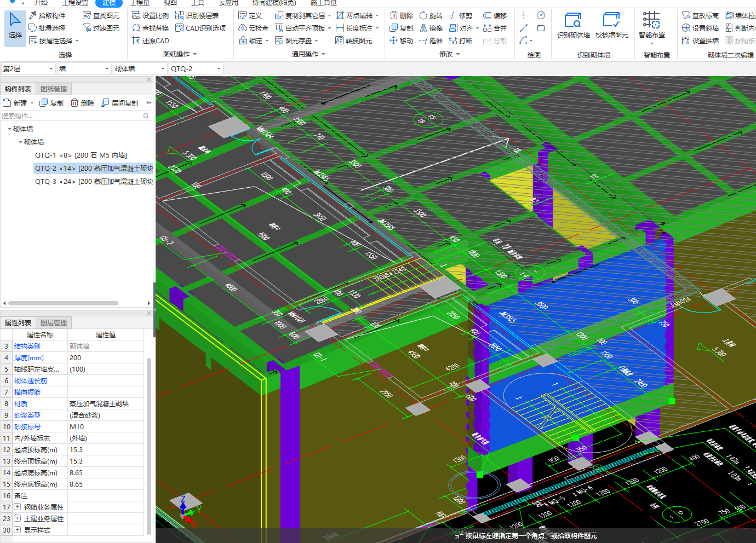756x543 pixels.
Task: Click the component list horizontal scrollbar
Action: pos(64,303)
